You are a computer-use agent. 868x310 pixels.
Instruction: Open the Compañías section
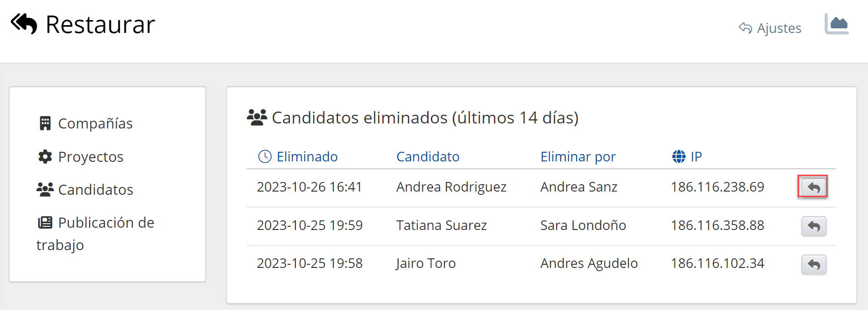pyautogui.click(x=95, y=123)
